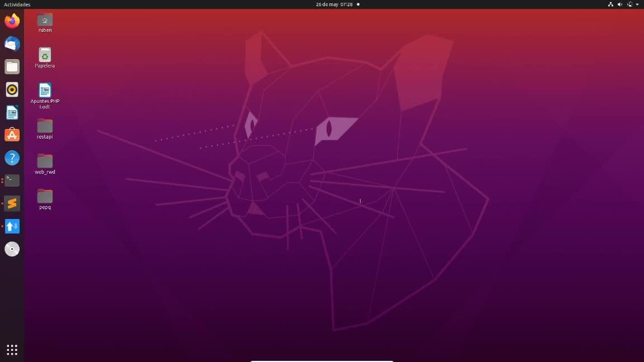Show applications grid
Screen dimensions: 644x362
(x=12, y=350)
